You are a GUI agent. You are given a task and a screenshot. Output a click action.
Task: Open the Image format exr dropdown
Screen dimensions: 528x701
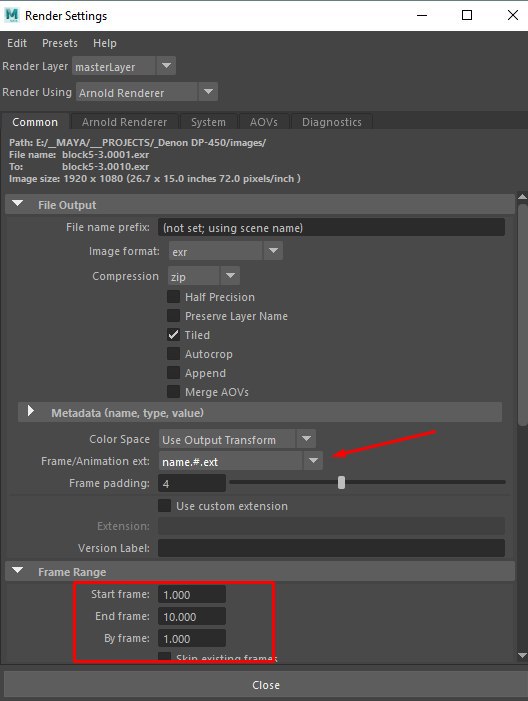click(225, 251)
